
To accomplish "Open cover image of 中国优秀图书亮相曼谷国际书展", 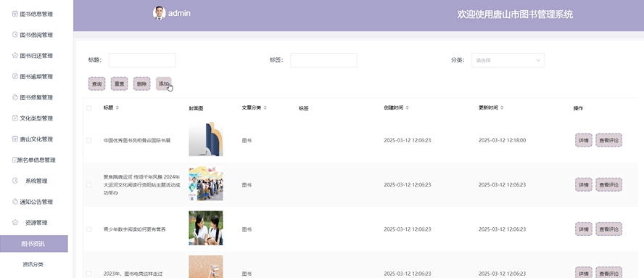I will 206,139.
